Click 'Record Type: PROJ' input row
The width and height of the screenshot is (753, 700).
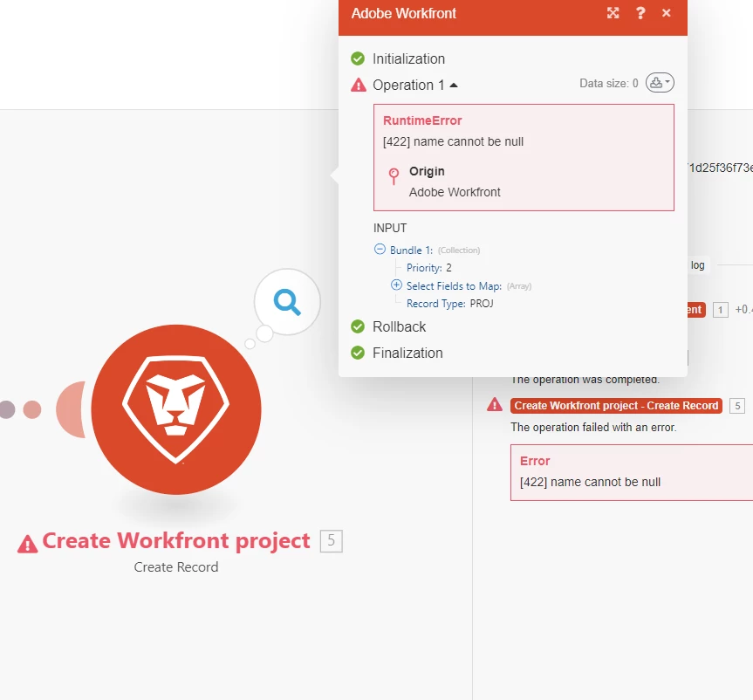tap(450, 304)
